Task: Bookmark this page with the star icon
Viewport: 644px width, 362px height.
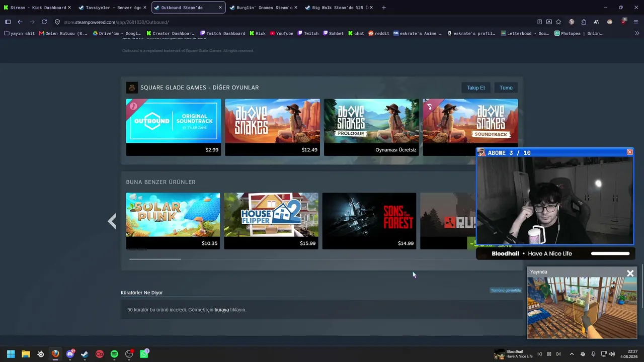Action: point(558,22)
